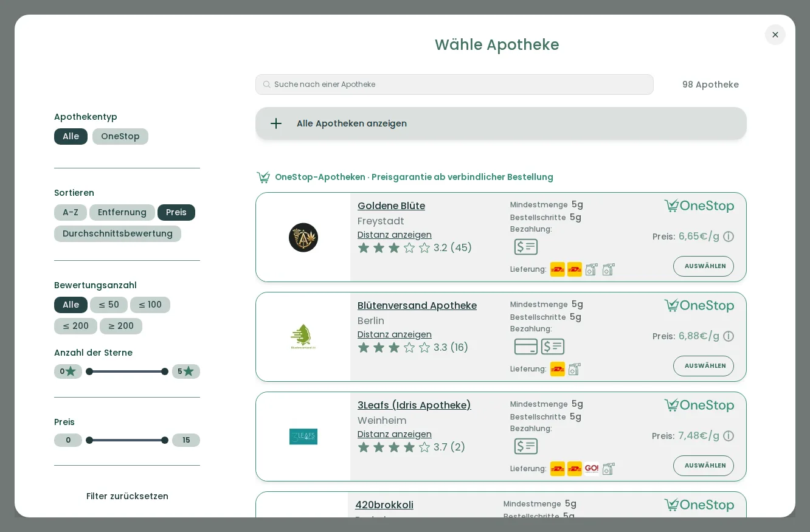Click the cart icon beside OneStop-Apotheken heading
The width and height of the screenshot is (810, 532).
(263, 177)
